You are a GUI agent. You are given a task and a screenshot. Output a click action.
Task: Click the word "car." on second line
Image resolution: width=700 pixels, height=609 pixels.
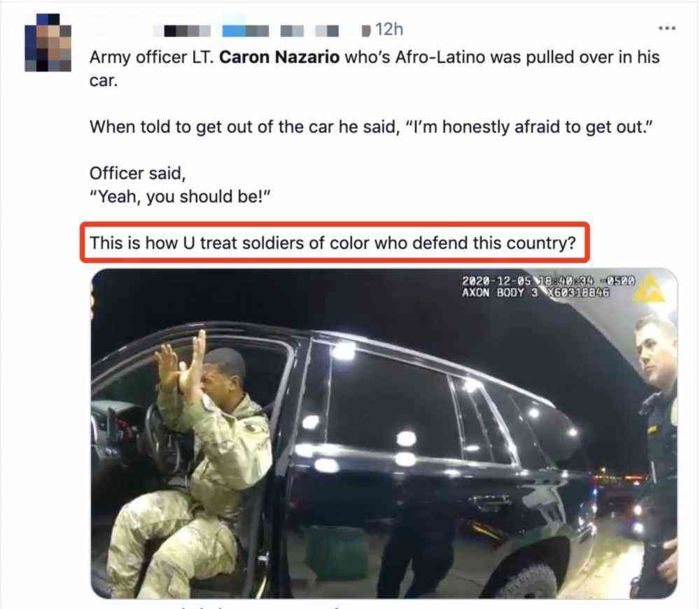[104, 80]
